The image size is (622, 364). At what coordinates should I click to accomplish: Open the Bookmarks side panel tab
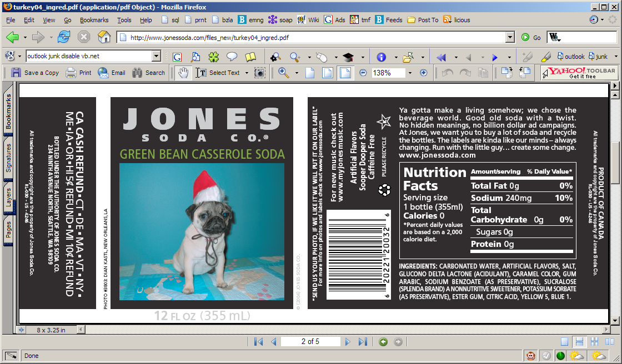(8, 112)
